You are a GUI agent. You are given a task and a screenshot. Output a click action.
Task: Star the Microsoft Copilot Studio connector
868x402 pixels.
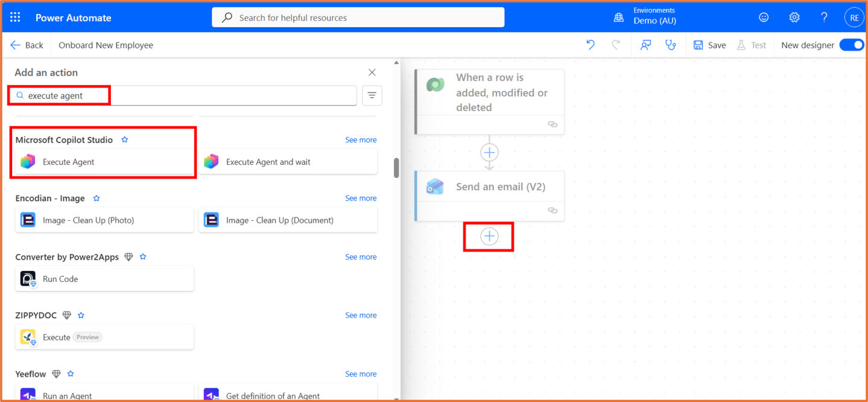point(124,139)
